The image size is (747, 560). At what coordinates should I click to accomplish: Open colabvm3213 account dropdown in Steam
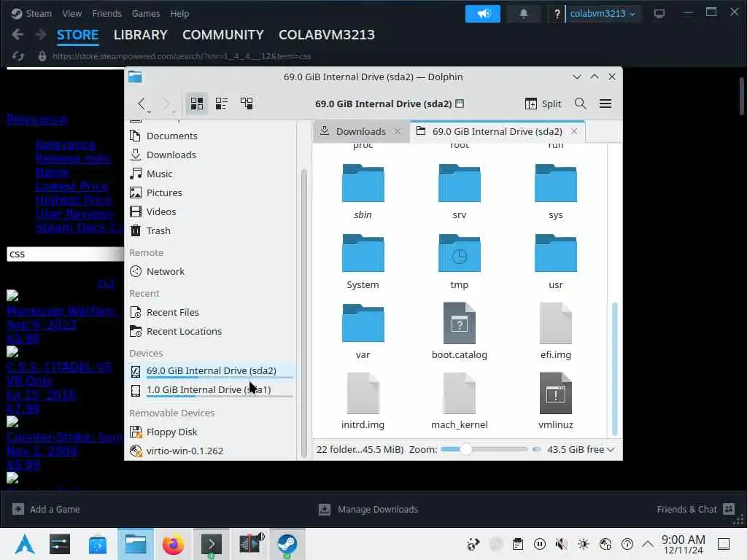603,13
